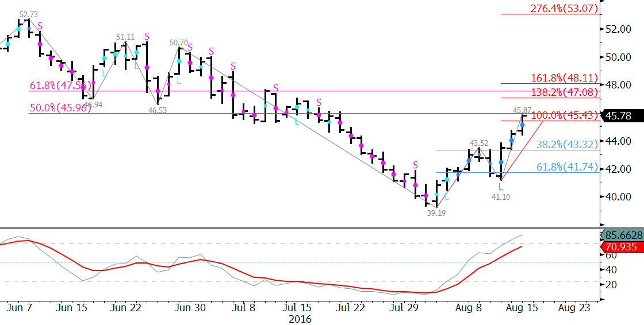Click the 100.0%(45.43) projection label

(564, 115)
